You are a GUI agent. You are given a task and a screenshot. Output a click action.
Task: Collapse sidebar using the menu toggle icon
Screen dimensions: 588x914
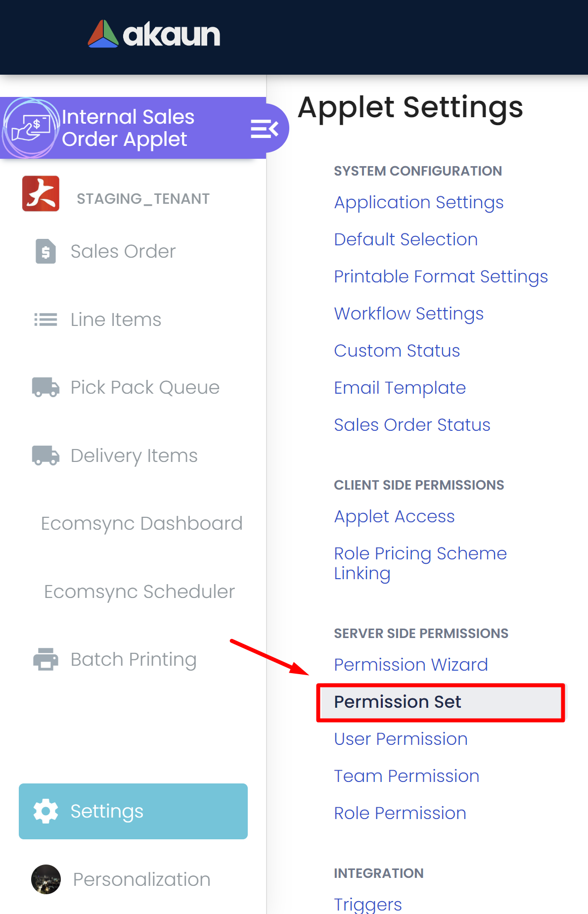[264, 129]
